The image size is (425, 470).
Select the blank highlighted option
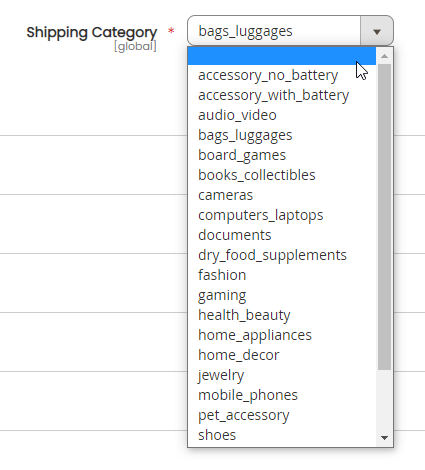click(282, 56)
